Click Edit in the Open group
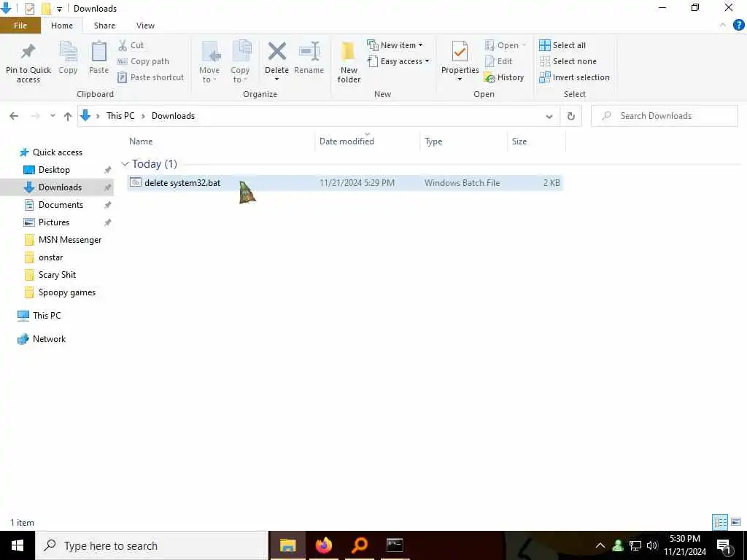Viewport: 747px width, 560px height. click(x=498, y=61)
